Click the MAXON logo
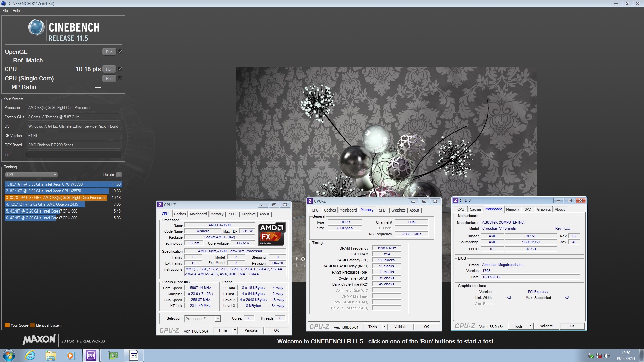The height and width of the screenshot is (362, 644). [39, 339]
